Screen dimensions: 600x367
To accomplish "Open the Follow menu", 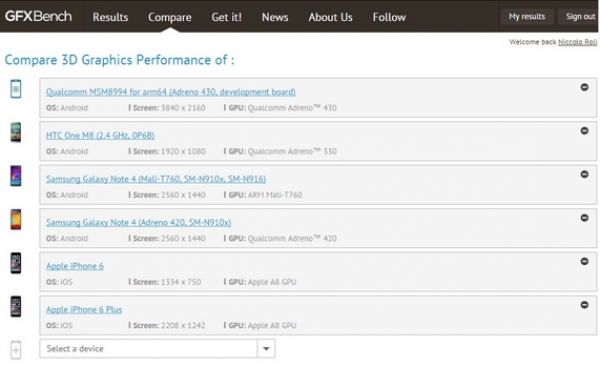I will coord(389,17).
